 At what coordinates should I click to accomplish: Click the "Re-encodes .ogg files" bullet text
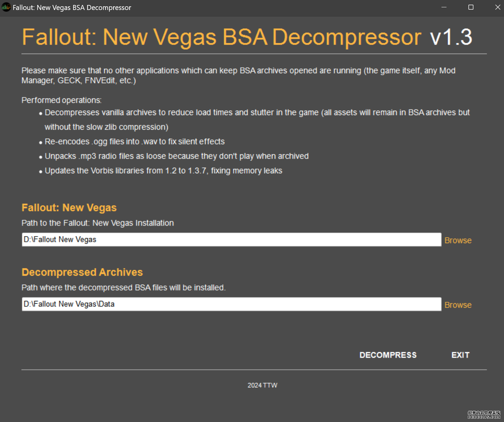(x=135, y=142)
